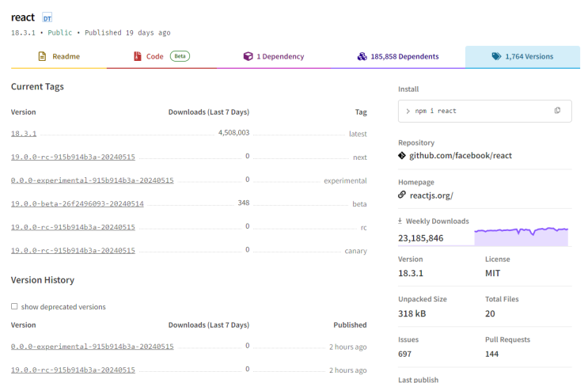Open the 19.0.0-beta-26f2496093-20240514 version link
The width and height of the screenshot is (588, 383).
tap(78, 203)
